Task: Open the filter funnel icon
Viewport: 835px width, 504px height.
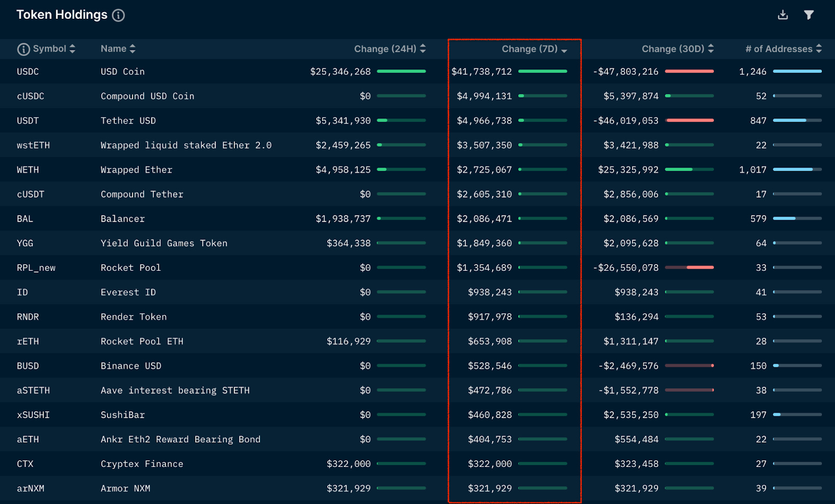Action: [808, 15]
